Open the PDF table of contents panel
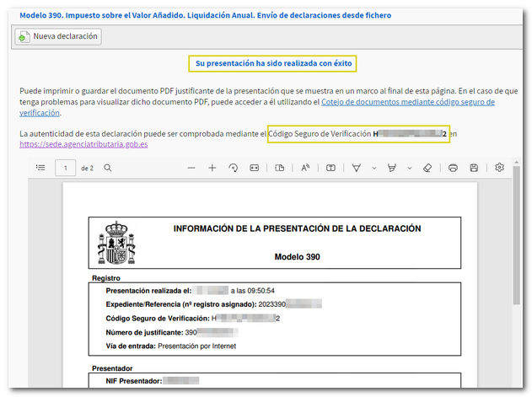The height and width of the screenshot is (397, 532). point(40,168)
